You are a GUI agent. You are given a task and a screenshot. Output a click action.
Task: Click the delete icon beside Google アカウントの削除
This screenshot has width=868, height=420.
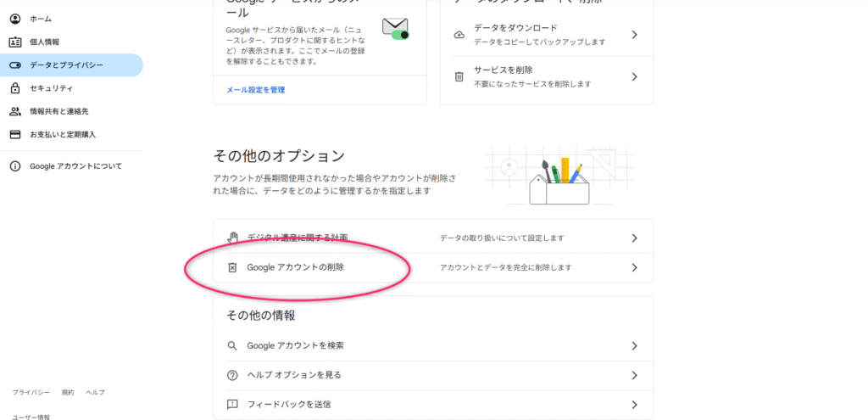[232, 267]
